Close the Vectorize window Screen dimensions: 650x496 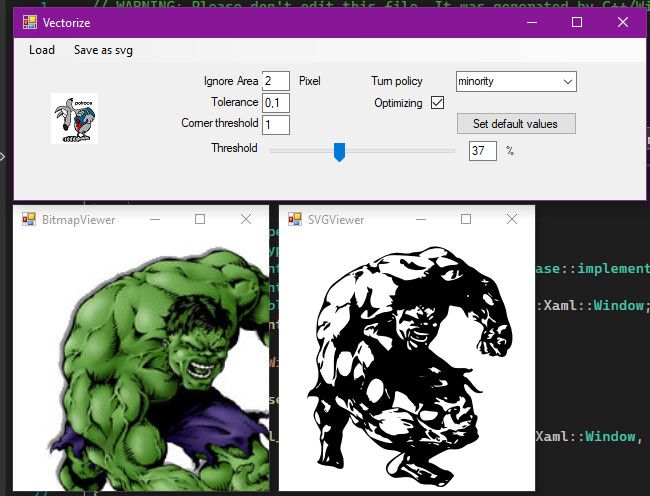point(623,22)
